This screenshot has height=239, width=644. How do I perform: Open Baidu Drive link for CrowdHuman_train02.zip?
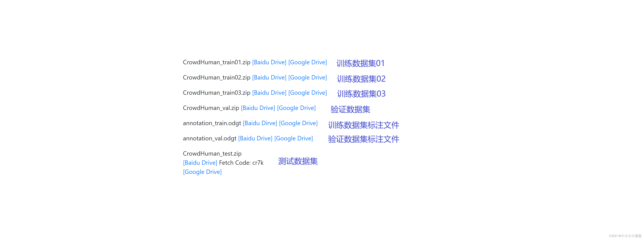pyautogui.click(x=269, y=77)
